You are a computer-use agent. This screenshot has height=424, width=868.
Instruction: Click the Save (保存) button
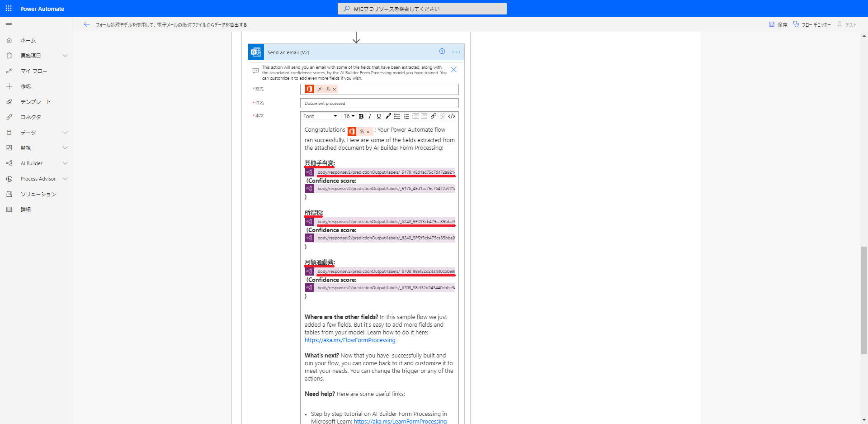[x=778, y=24]
